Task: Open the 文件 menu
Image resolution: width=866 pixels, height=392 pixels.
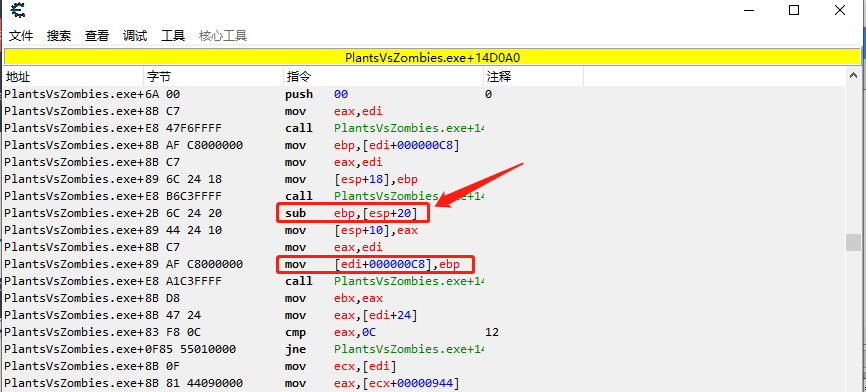Action: pyautogui.click(x=21, y=36)
